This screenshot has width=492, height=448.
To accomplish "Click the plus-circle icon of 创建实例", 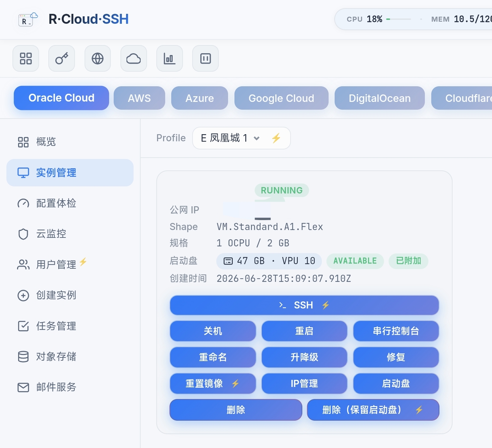I will [x=23, y=295].
